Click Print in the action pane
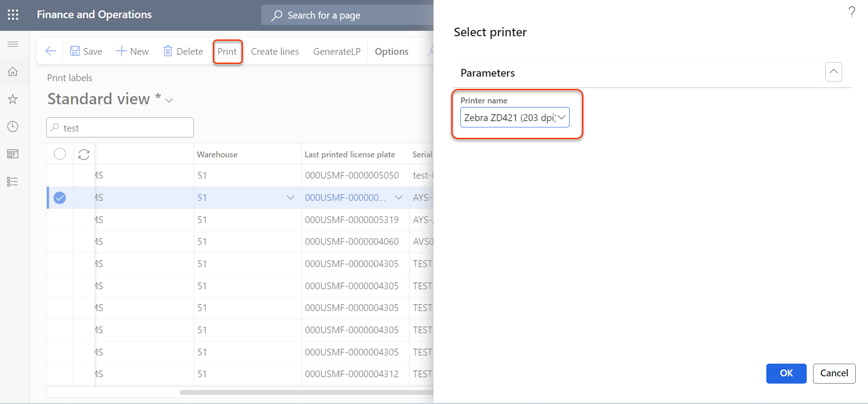 click(227, 52)
